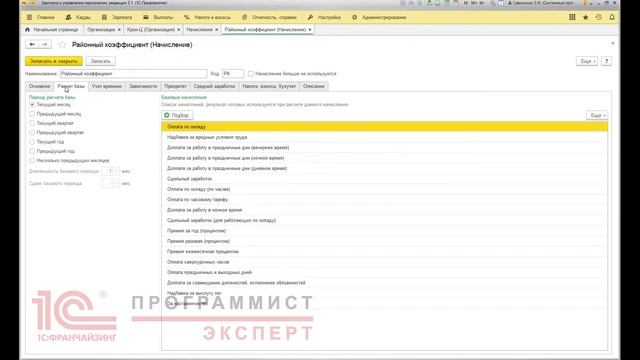The image size is (640, 360).
Task: Select Текущий год radio button
Action: tap(32, 142)
